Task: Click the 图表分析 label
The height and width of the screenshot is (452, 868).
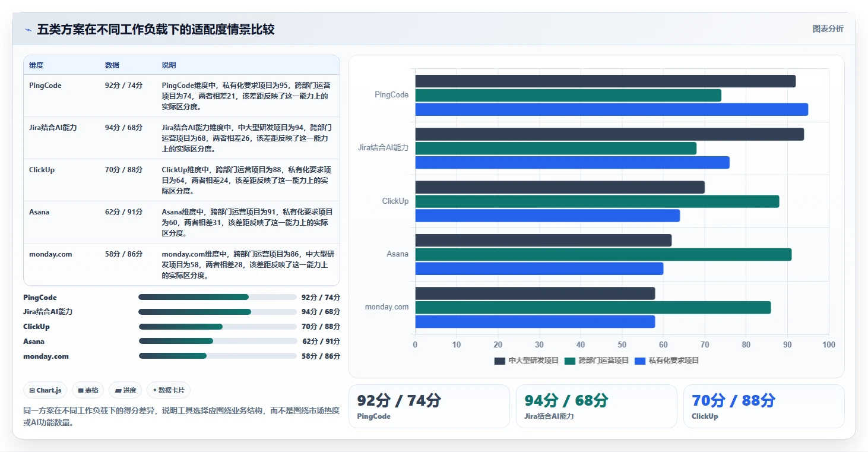Action: [x=828, y=29]
